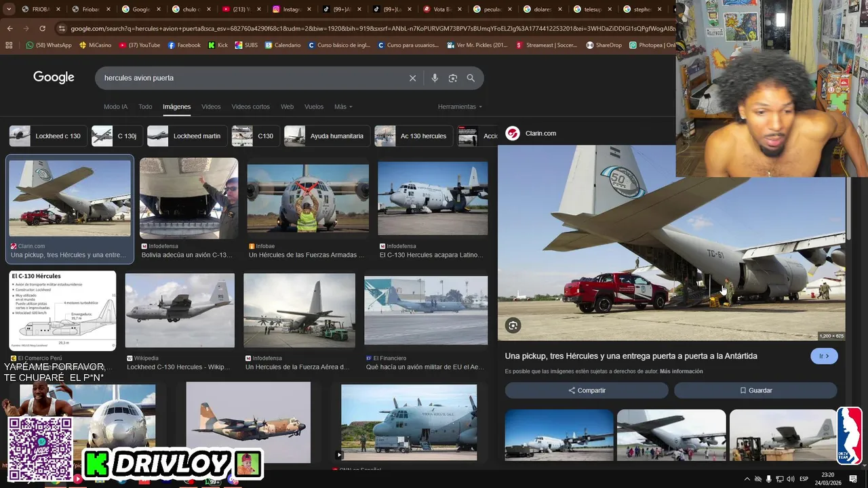Open YouTube bookmark in bookmarks bar
This screenshot has width=868, height=488.
coord(140,45)
